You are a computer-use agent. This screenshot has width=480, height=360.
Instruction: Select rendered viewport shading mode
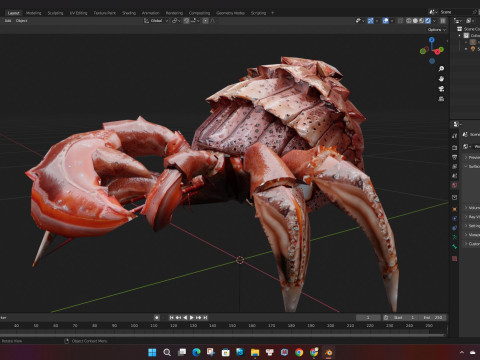point(428,21)
